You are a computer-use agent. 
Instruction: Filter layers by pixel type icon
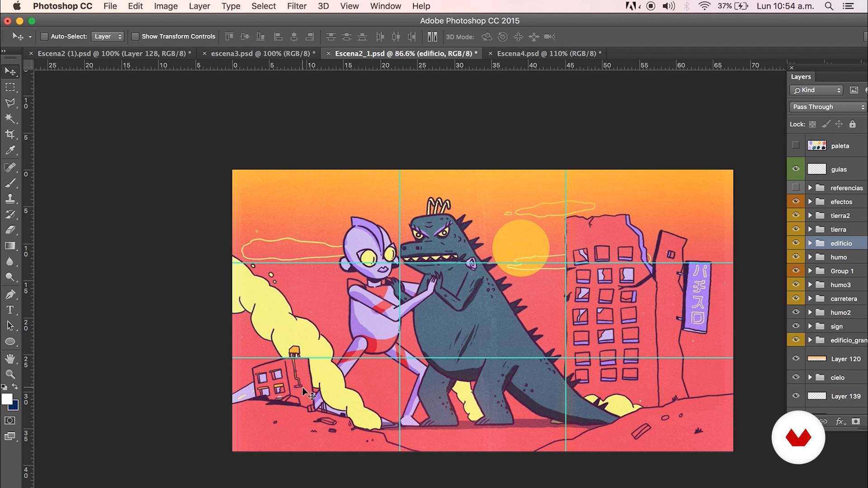click(854, 90)
